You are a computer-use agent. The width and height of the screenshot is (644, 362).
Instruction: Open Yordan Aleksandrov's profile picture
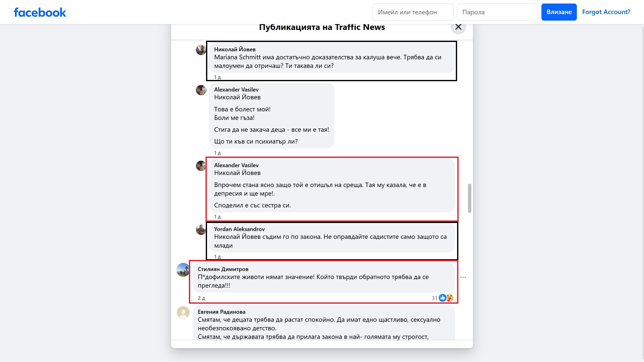pos(201,230)
